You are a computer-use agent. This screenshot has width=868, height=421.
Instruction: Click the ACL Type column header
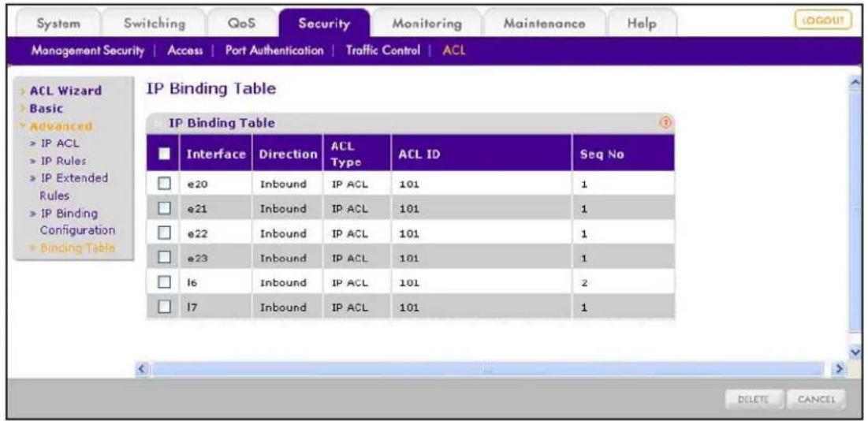(x=357, y=155)
